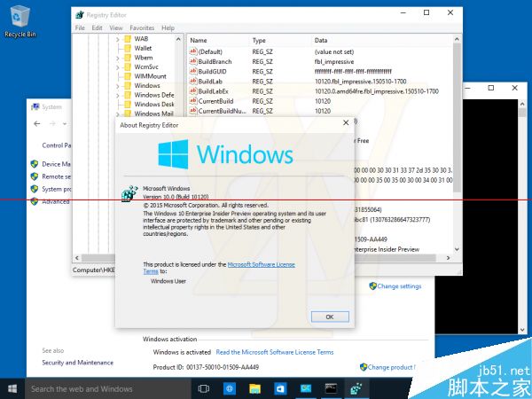Open the Help menu in Registry Editor
The image size is (532, 399).
[x=168, y=27]
